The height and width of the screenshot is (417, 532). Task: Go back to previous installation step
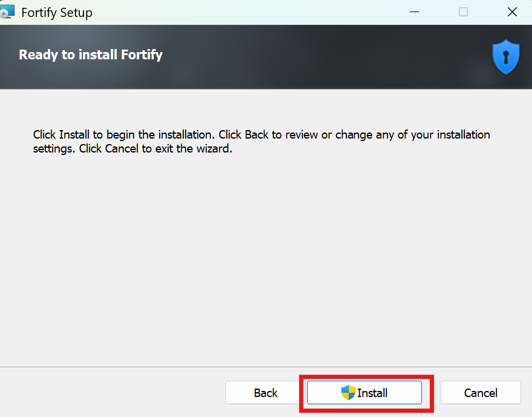pos(265,393)
